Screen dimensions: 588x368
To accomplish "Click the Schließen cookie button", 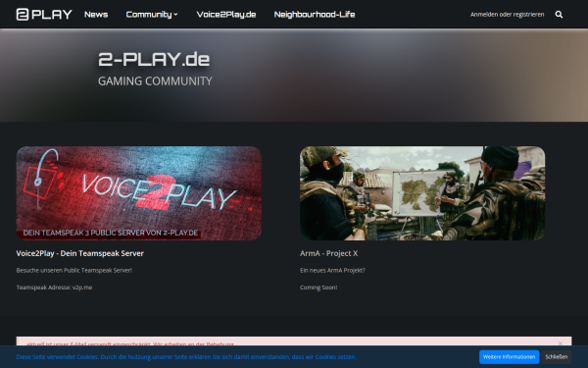I will coord(556,357).
